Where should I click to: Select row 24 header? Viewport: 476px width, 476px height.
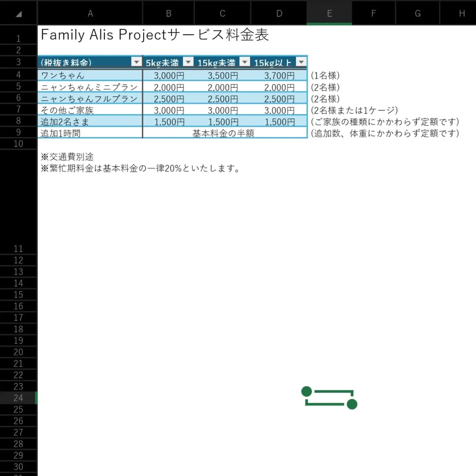[x=19, y=398]
